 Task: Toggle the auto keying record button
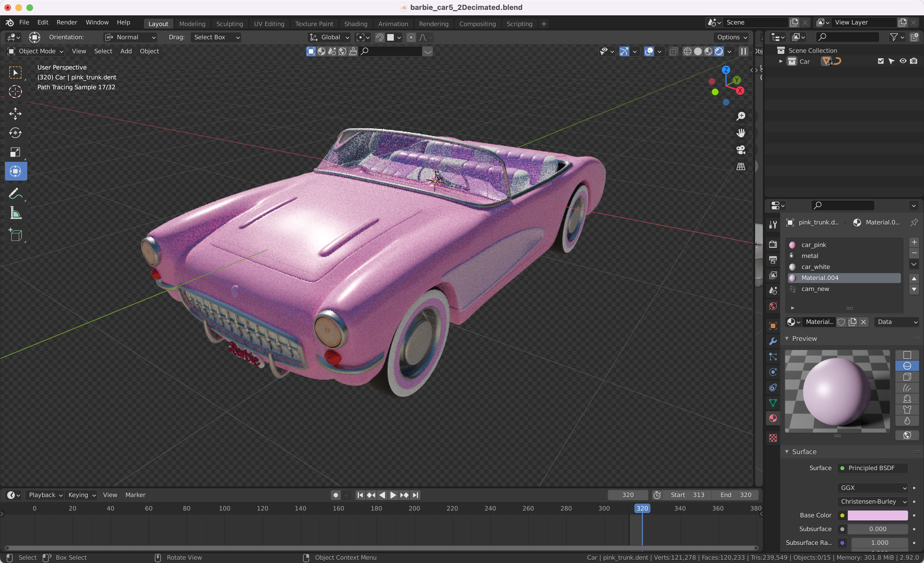(335, 495)
